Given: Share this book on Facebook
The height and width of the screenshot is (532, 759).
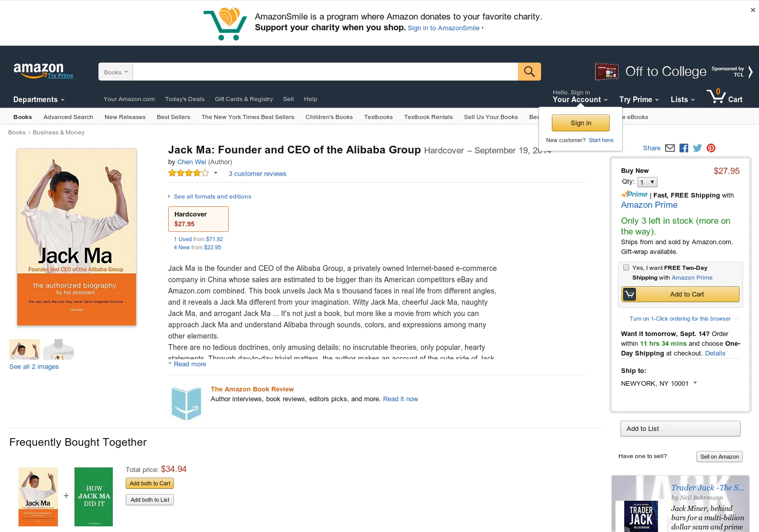Looking at the screenshot, I should point(684,148).
